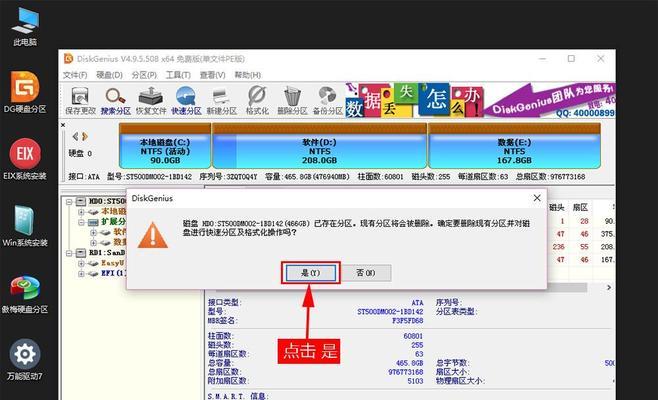Open the 分区(P) menu
This screenshot has width=658, height=400.
[x=144, y=75]
